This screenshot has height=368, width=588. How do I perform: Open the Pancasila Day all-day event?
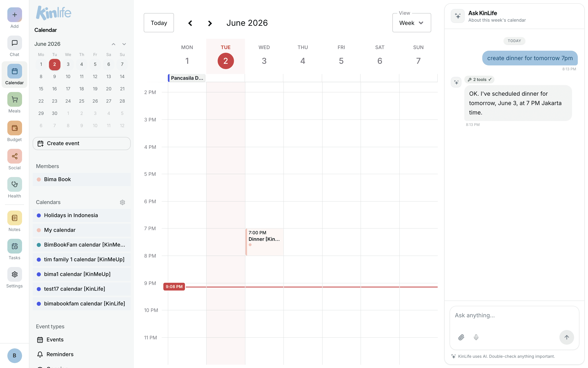(187, 78)
